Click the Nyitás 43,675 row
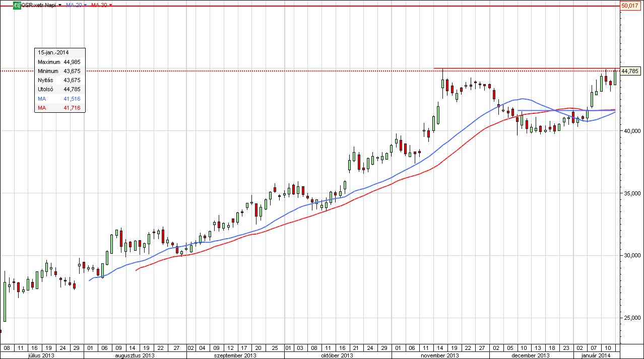644x359 pixels. click(59, 80)
